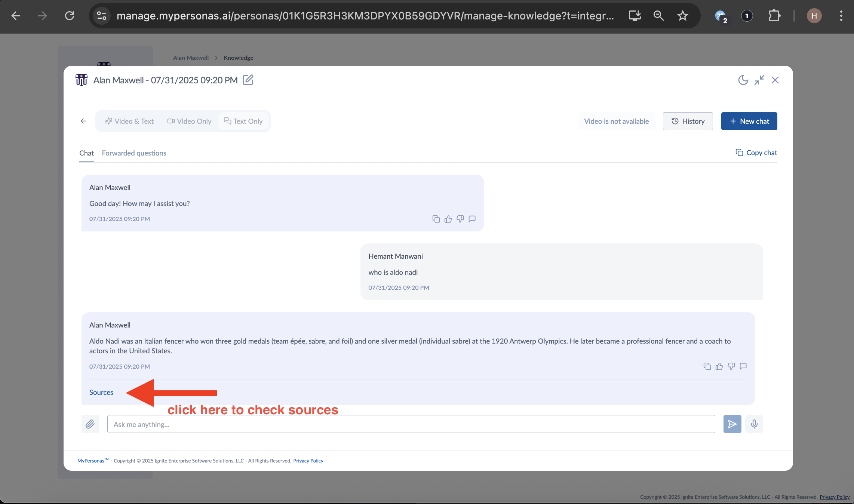Viewport: 854px width, 504px height.
Task: Click install app icon in address bar
Action: [x=635, y=16]
